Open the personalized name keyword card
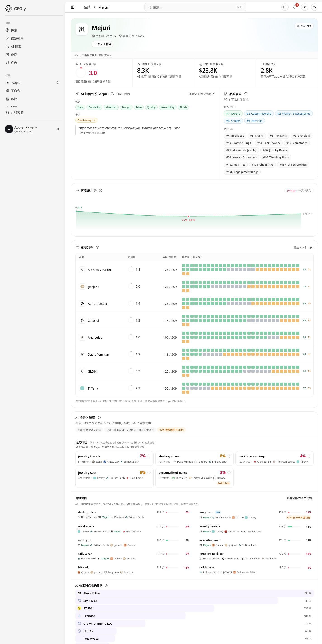Screen dimensions: 322x644 [x=194, y=477]
